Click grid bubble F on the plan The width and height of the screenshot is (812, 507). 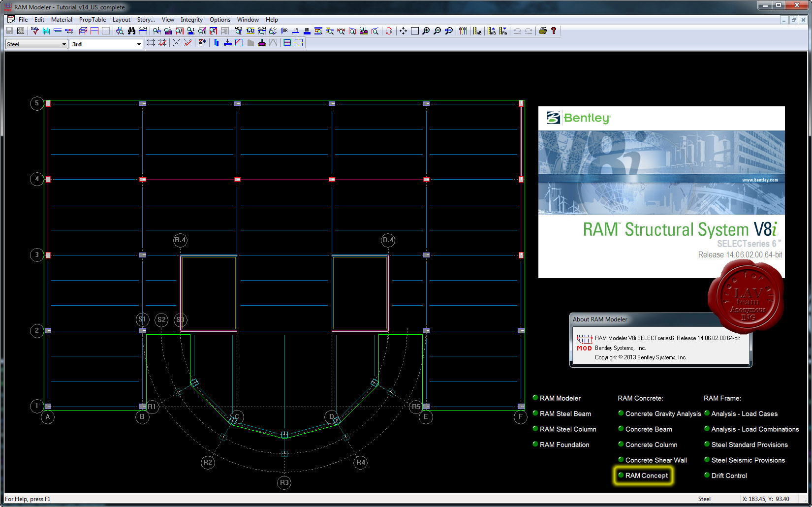coord(521,417)
